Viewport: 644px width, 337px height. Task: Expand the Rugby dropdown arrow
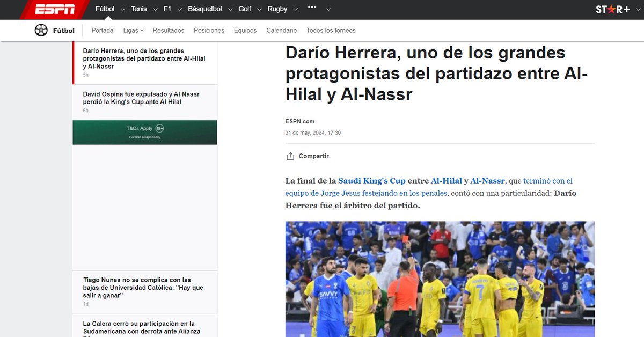(295, 9)
